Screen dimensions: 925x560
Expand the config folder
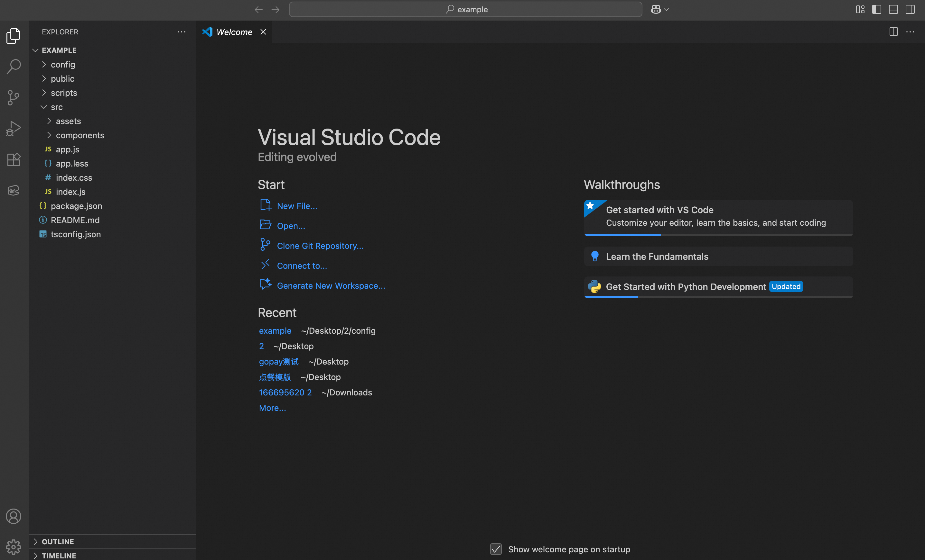63,65
